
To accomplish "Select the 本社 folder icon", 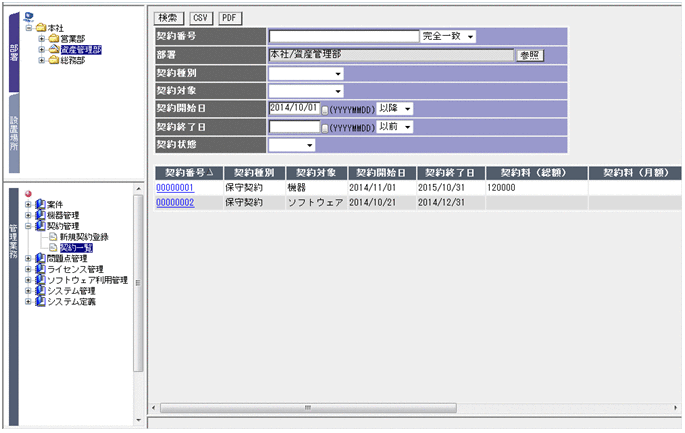I will (41, 28).
